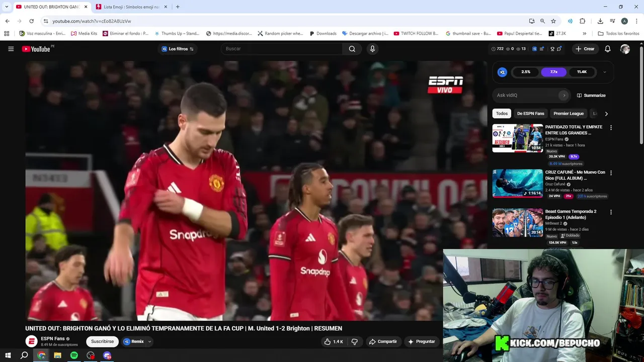Open Windows Start menu
The image size is (644, 362).
click(8, 355)
